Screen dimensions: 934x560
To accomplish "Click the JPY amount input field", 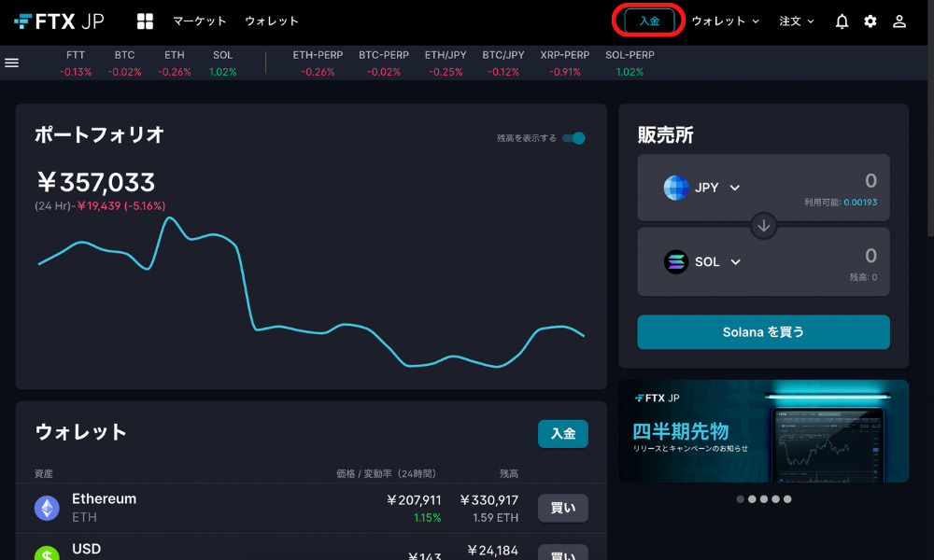I will (870, 181).
